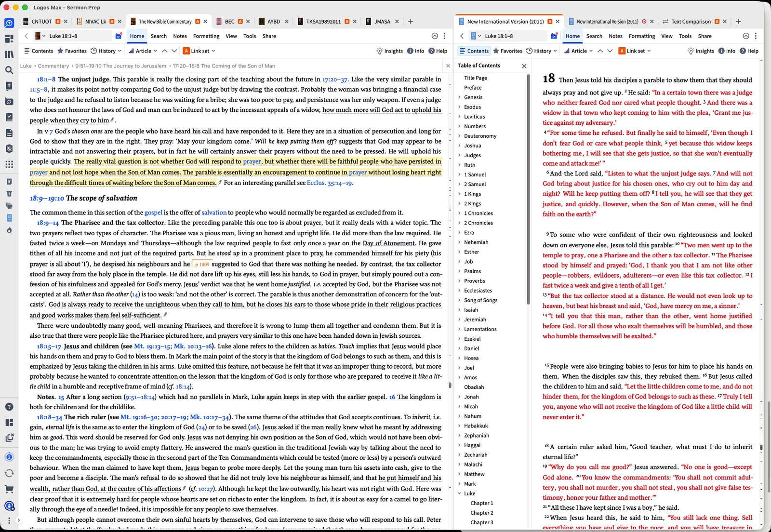Open the Formatting menu in the commentary panel
This screenshot has height=532, width=771.
(x=206, y=36)
